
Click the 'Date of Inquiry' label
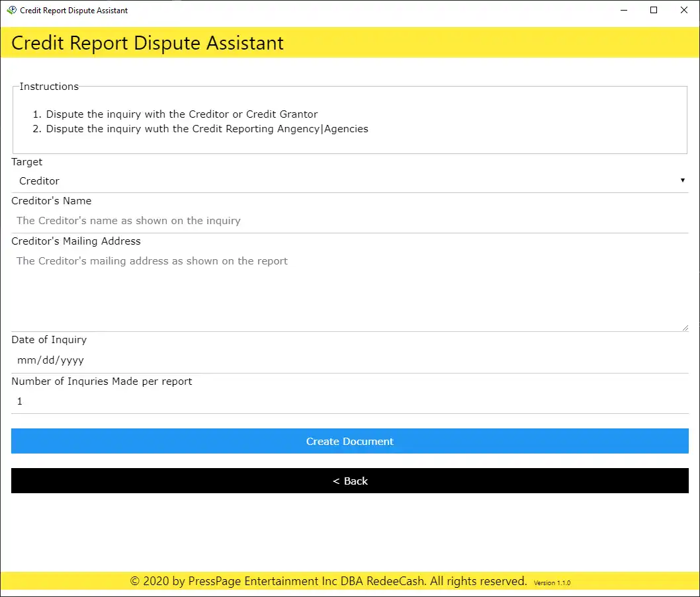point(49,340)
